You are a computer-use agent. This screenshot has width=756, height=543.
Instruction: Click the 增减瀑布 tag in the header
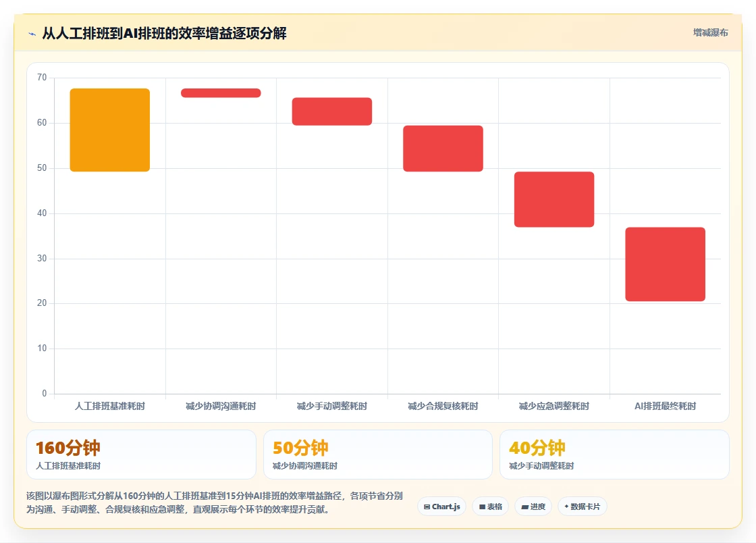tap(710, 33)
